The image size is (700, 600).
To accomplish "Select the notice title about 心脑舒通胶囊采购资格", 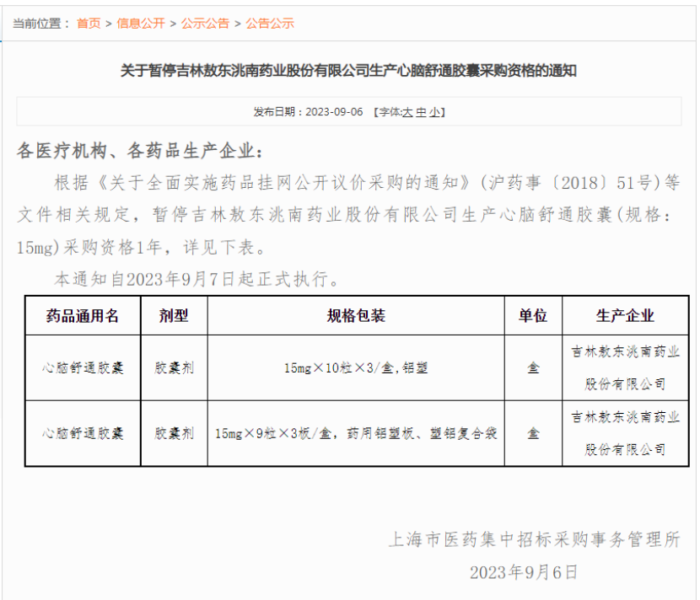I will click(x=348, y=71).
